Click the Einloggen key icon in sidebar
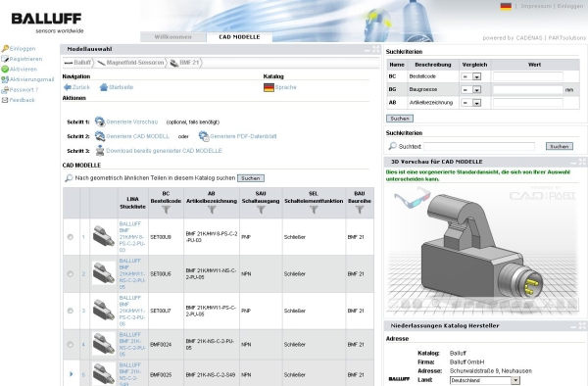 click(5, 49)
